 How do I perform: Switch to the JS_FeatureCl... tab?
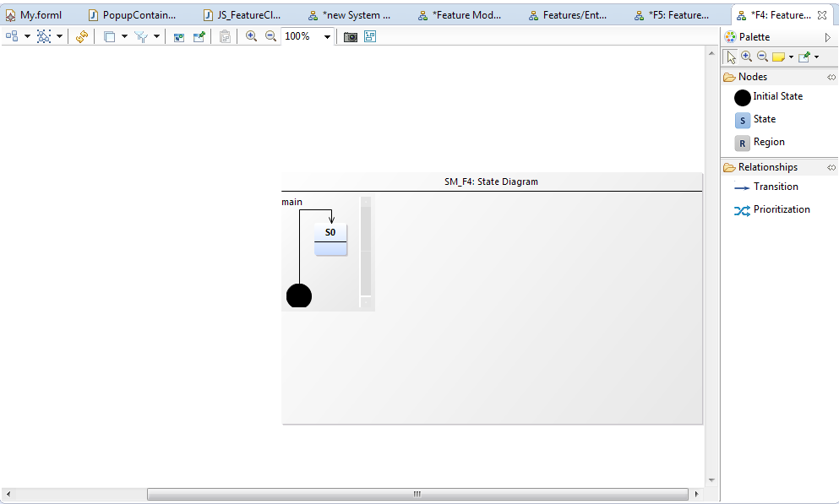point(242,15)
